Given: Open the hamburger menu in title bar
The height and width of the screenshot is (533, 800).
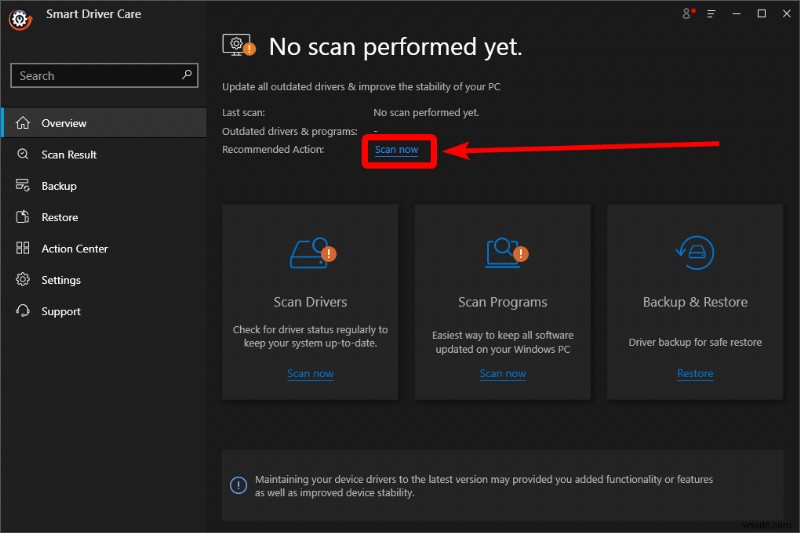Looking at the screenshot, I should [x=711, y=14].
